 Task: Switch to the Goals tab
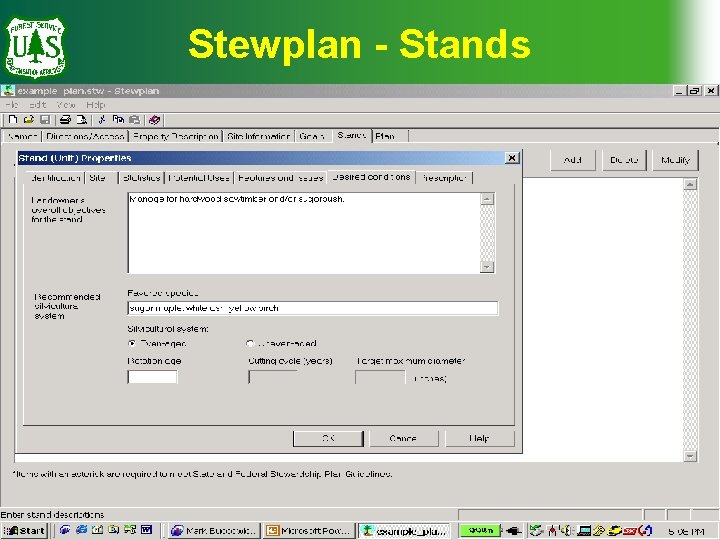312,136
